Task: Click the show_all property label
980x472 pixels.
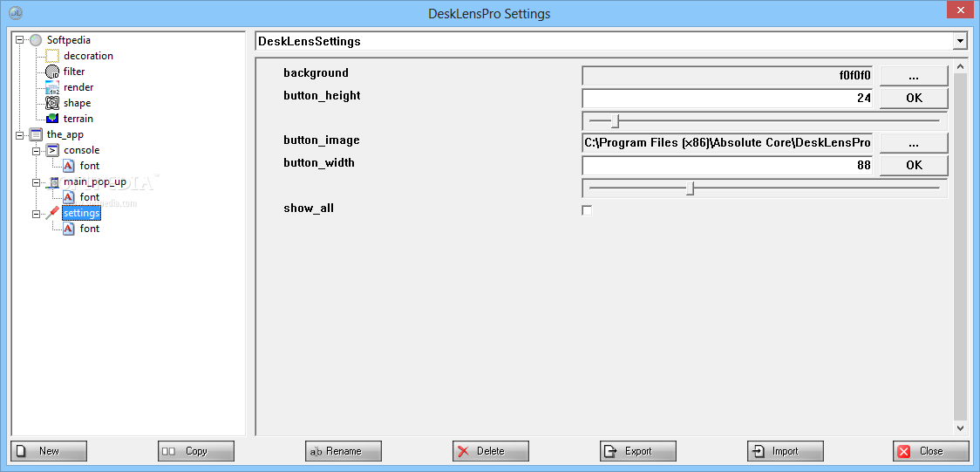Action: point(309,209)
